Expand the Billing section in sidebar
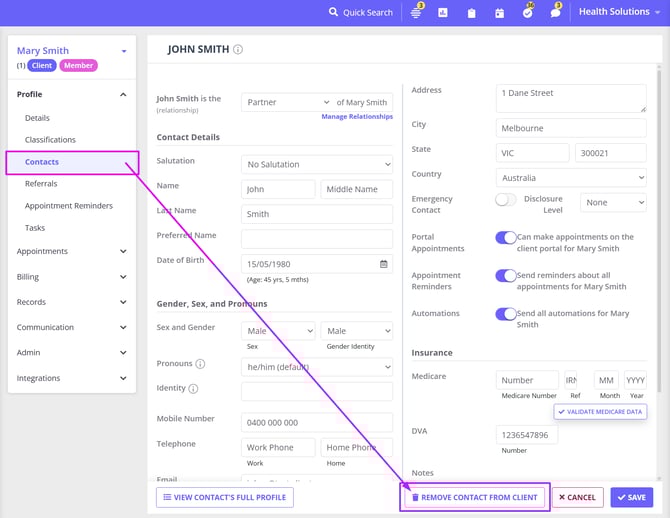 point(70,277)
